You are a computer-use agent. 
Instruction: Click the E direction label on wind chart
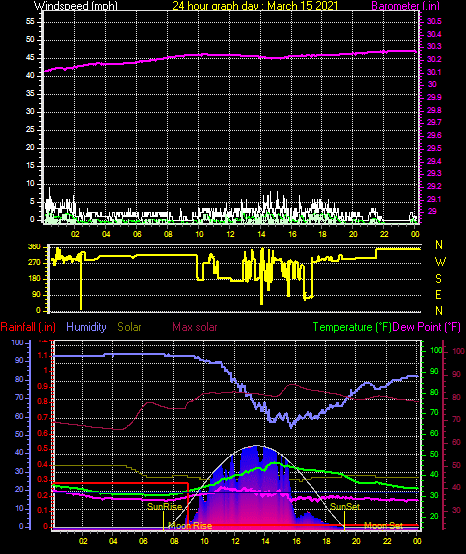pyautogui.click(x=438, y=295)
